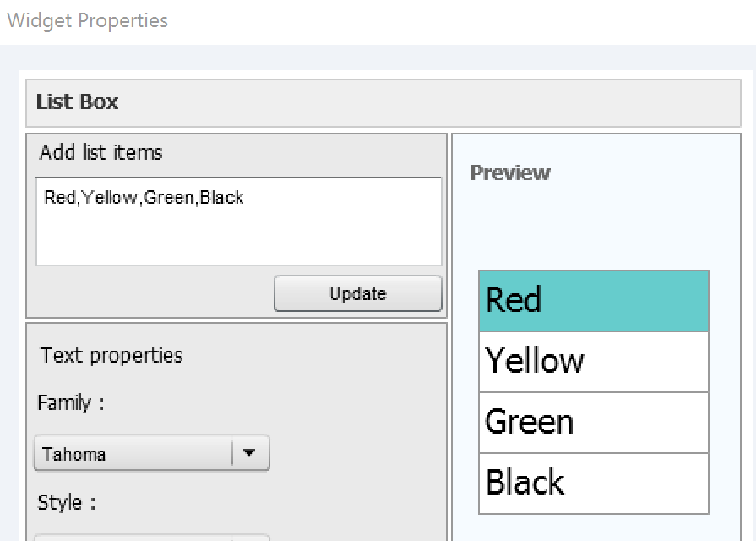The image size is (756, 541).
Task: Click the teal highlighted Red item
Action: click(x=591, y=300)
